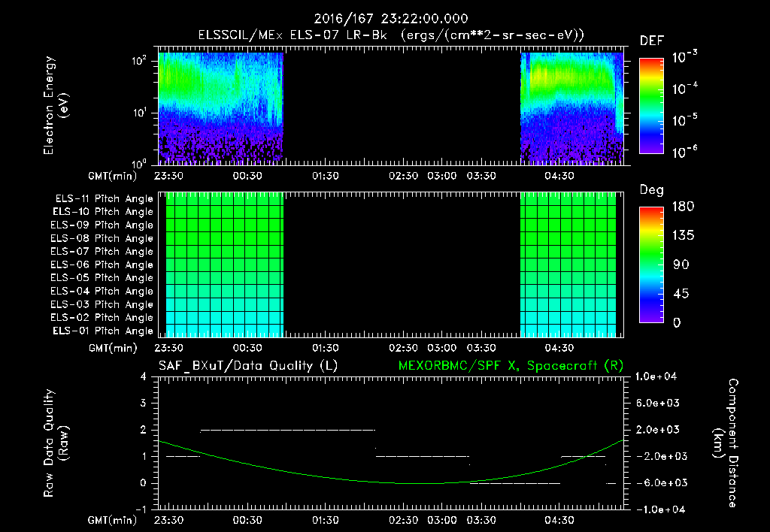Click the Deg pitch angle color bar
Image resolution: width=770 pixels, height=532 pixels.
click(x=651, y=264)
